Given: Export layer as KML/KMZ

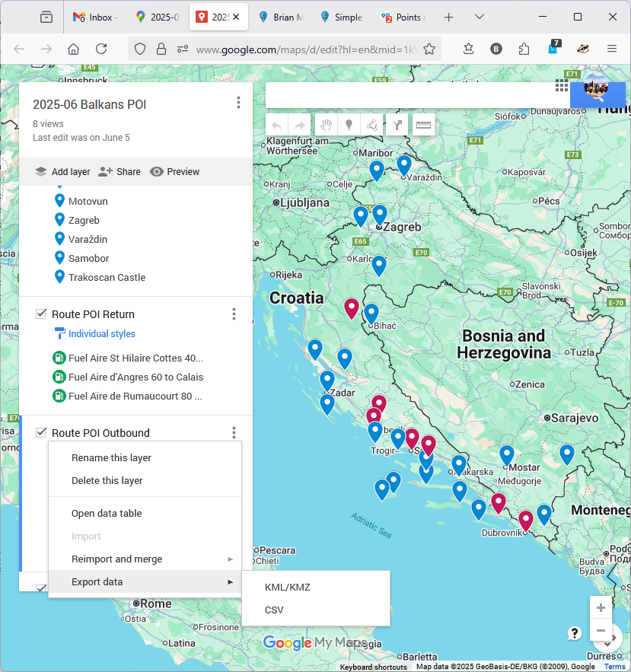Looking at the screenshot, I should click(x=316, y=587).
